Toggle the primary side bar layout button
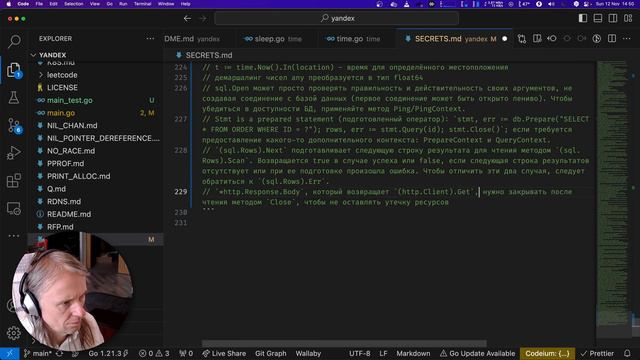This screenshot has height=360, width=640. [x=583, y=18]
